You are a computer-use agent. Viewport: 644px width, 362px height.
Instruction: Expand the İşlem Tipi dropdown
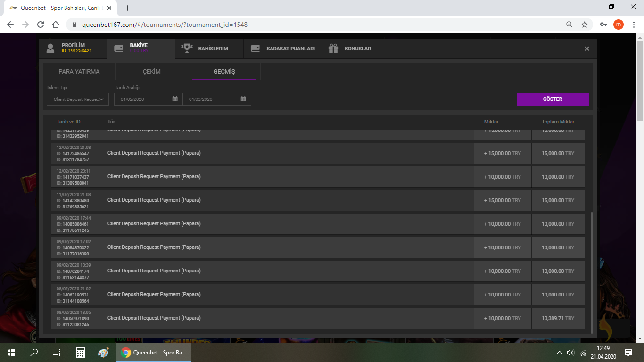pyautogui.click(x=78, y=99)
